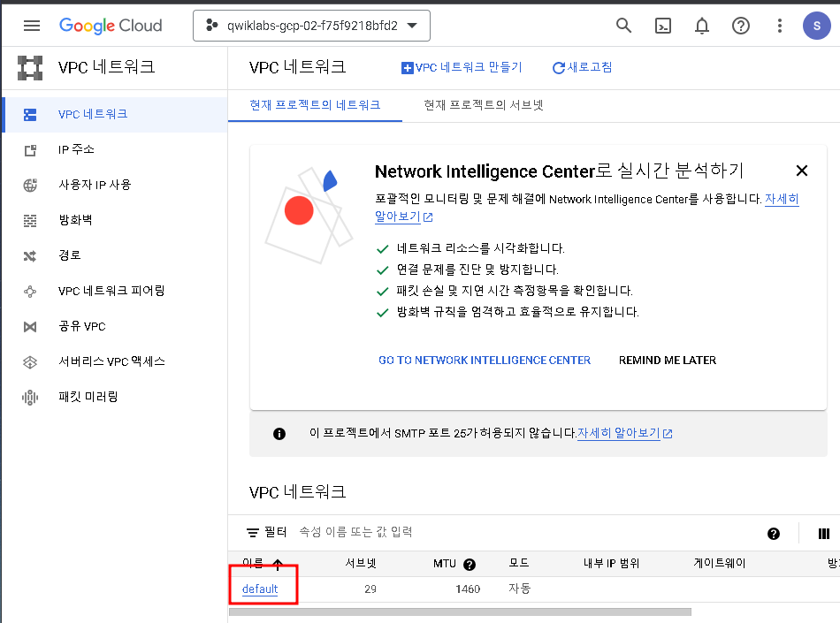
Task: Open 사용자 IP 사용 in the sidebar
Action: coord(115,186)
